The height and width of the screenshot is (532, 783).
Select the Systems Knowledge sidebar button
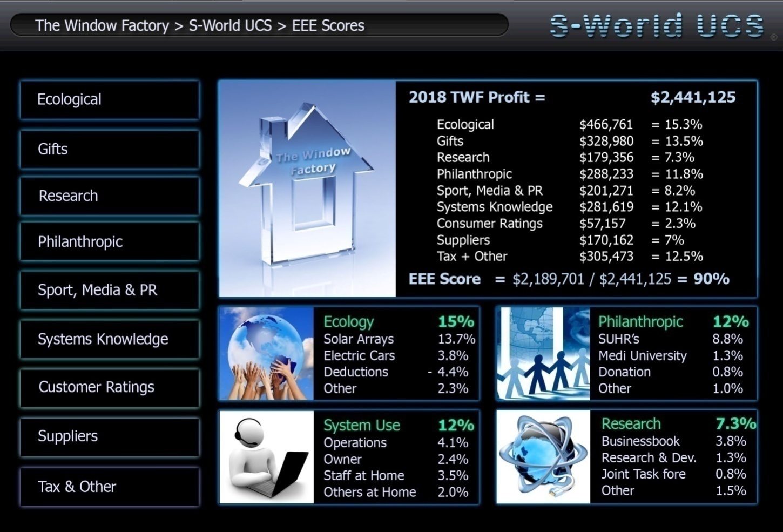110,339
